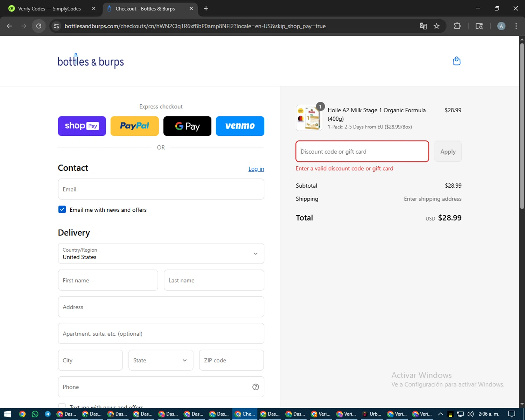This screenshot has width=525, height=420.
Task: Click the Phone field
Action: coord(161,387)
